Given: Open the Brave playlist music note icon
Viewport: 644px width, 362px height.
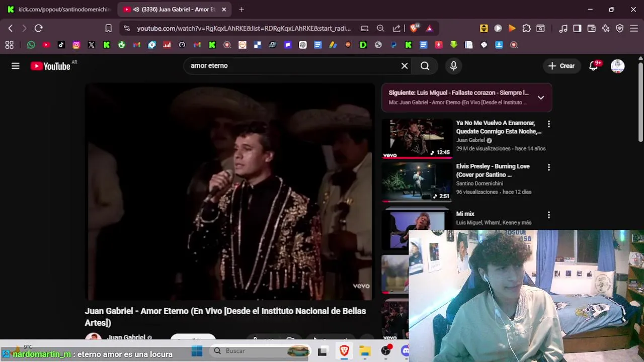Looking at the screenshot, I should 563,29.
